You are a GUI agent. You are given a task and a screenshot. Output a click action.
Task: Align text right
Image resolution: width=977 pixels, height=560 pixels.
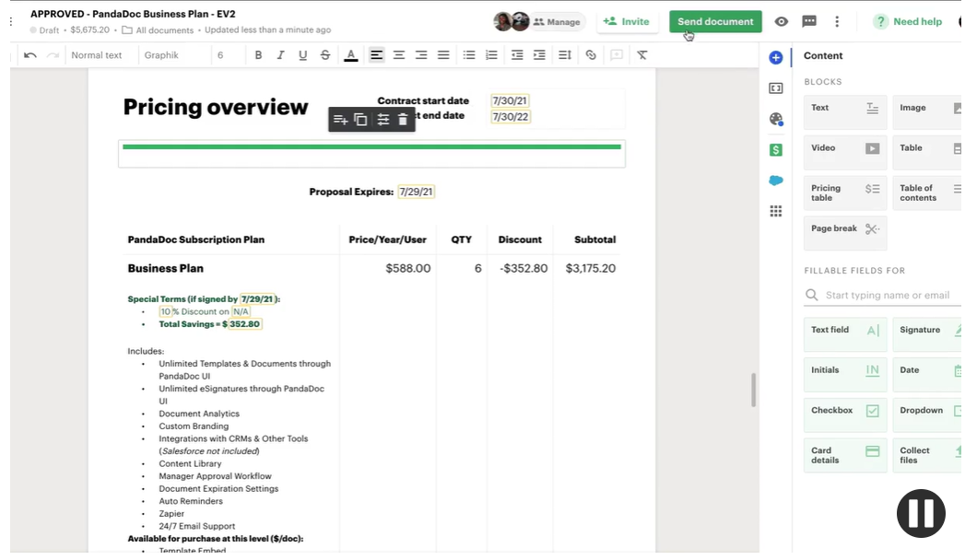point(421,55)
